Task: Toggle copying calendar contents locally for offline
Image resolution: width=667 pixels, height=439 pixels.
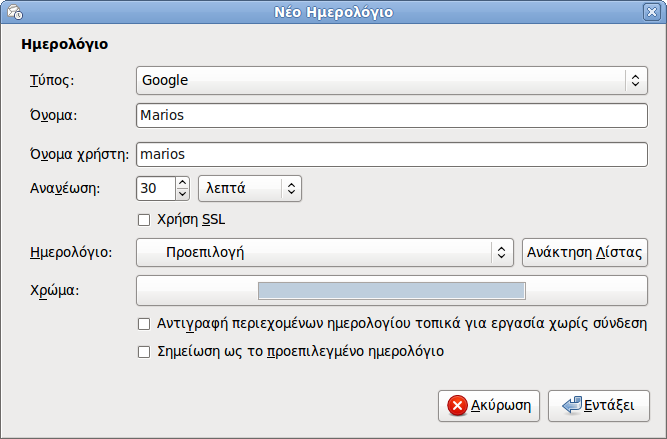Action: point(144,324)
